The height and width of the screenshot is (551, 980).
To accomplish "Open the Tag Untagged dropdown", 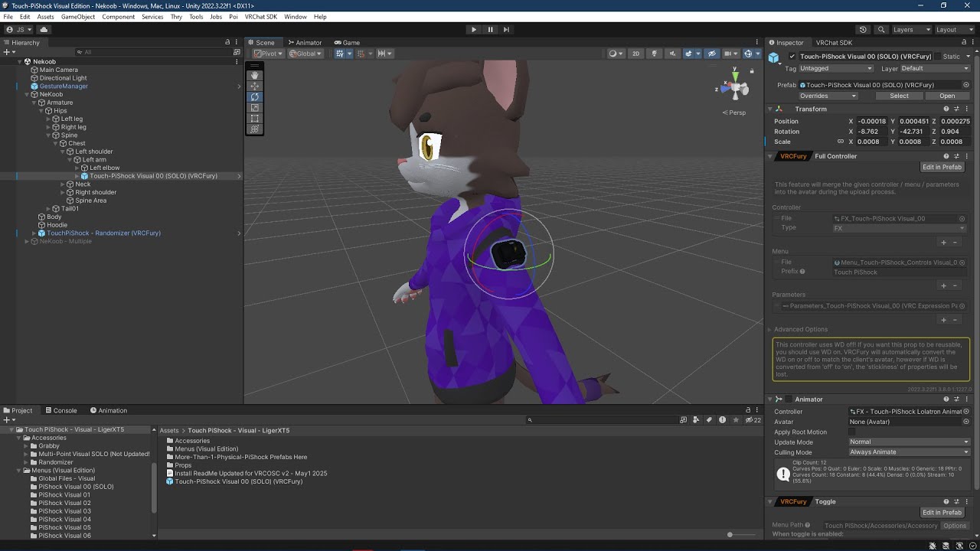I will (835, 68).
